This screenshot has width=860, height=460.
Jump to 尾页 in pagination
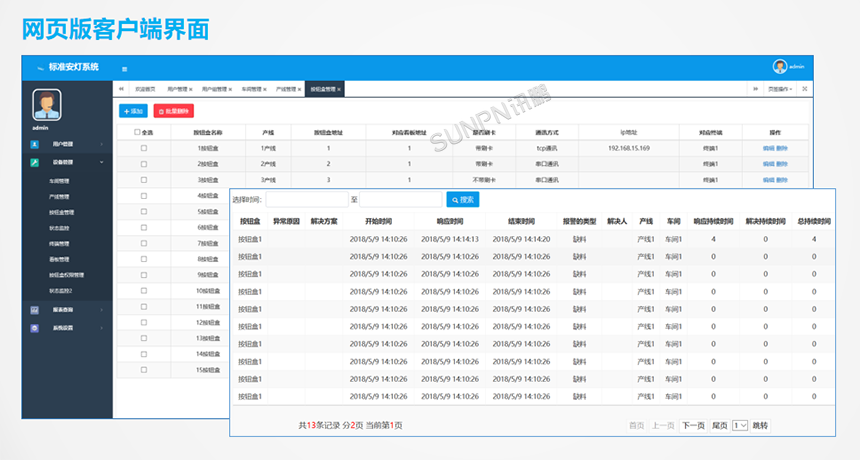(x=719, y=425)
